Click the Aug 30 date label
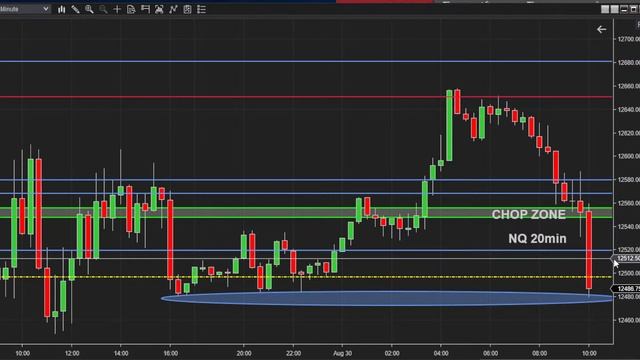This screenshot has height=360, width=640. [x=342, y=353]
